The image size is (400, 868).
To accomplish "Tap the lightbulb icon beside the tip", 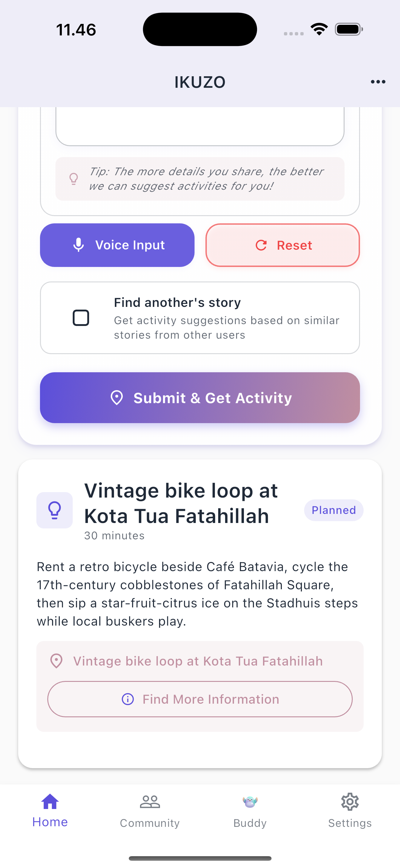I will (74, 179).
